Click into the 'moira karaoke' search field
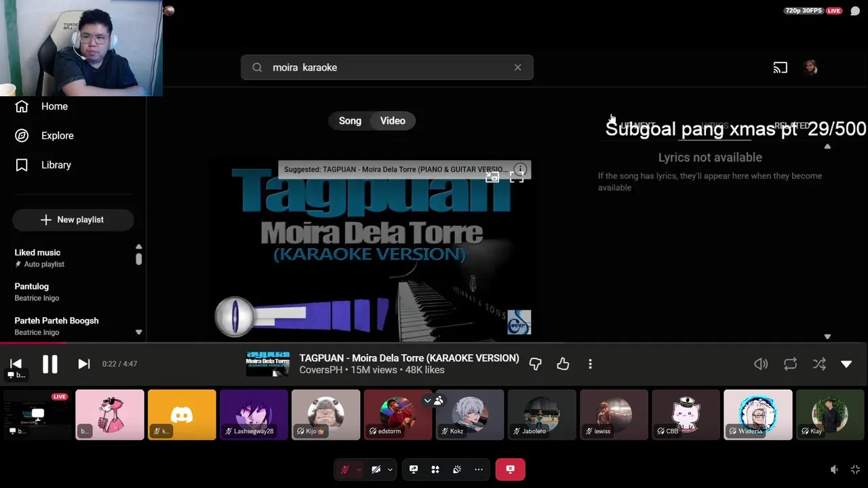Image resolution: width=868 pixels, height=488 pixels. (x=387, y=67)
